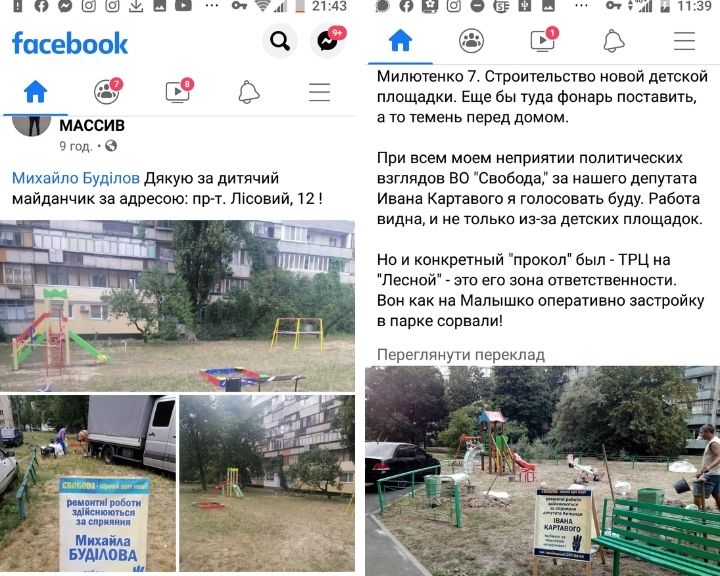Open the hamburger menu in the left screen
Screen dimensions: 720x576
point(320,92)
